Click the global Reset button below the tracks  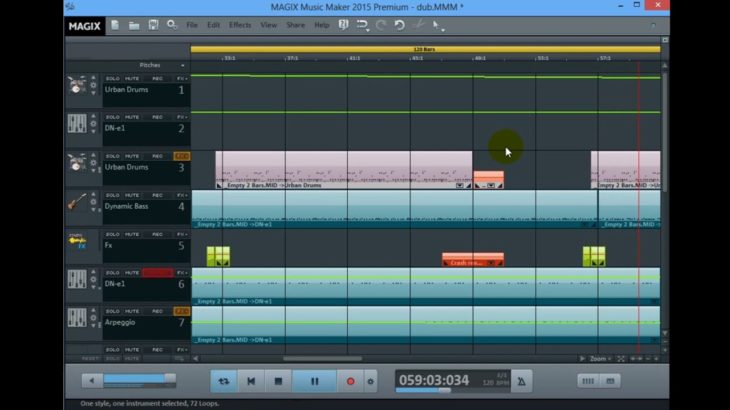[90, 359]
